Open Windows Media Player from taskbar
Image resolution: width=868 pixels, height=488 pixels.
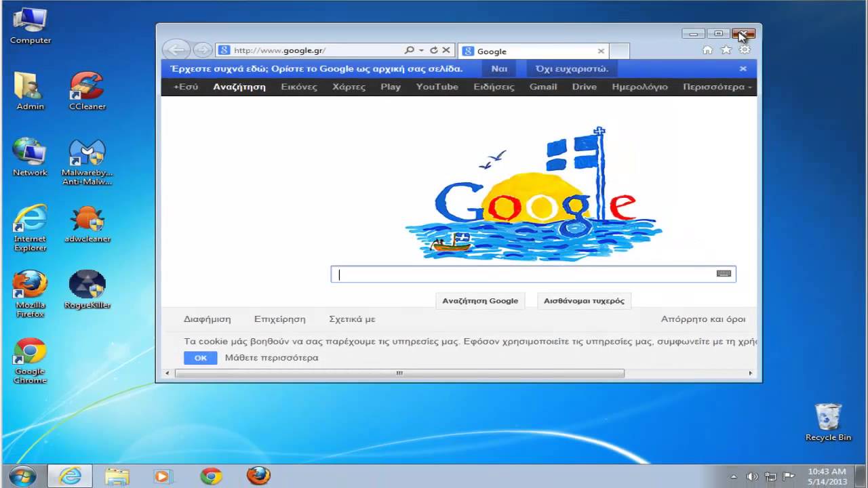(x=163, y=476)
